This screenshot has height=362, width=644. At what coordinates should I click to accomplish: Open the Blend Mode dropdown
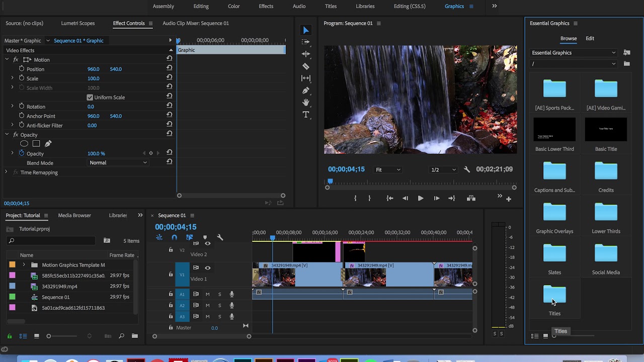click(118, 163)
